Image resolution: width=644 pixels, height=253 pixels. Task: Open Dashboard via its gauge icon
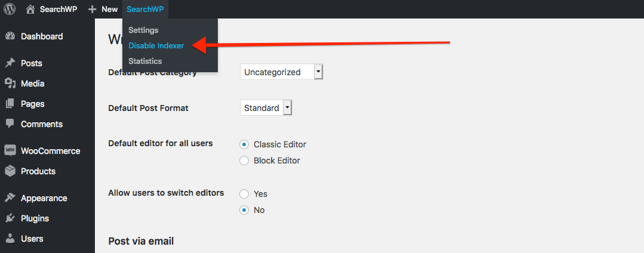(10, 36)
